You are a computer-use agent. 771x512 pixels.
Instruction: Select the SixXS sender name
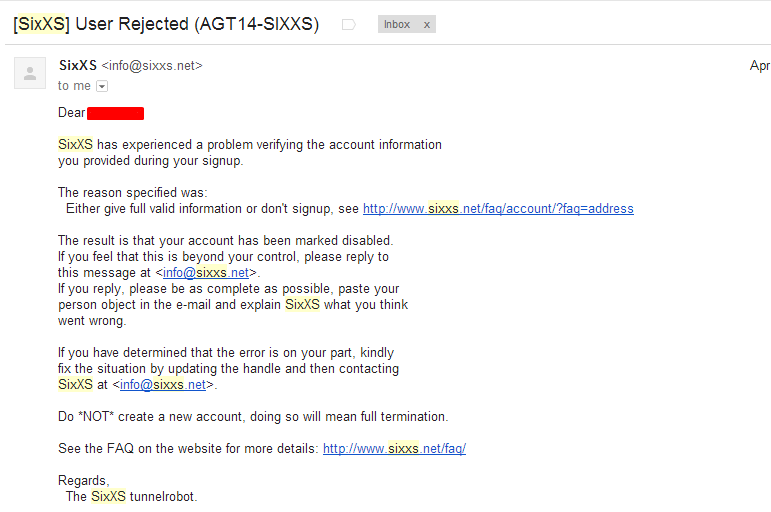click(78, 65)
